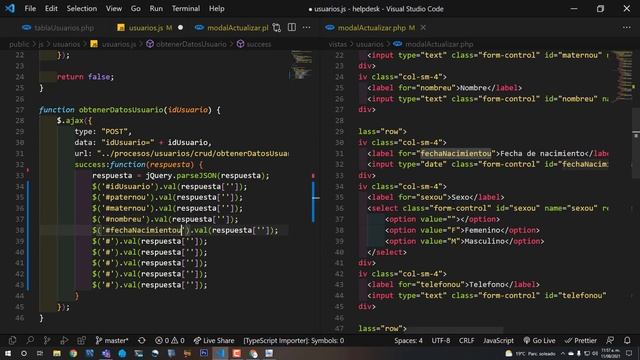Open Task View from the taskbar
640x360 pixels.
tap(40, 353)
